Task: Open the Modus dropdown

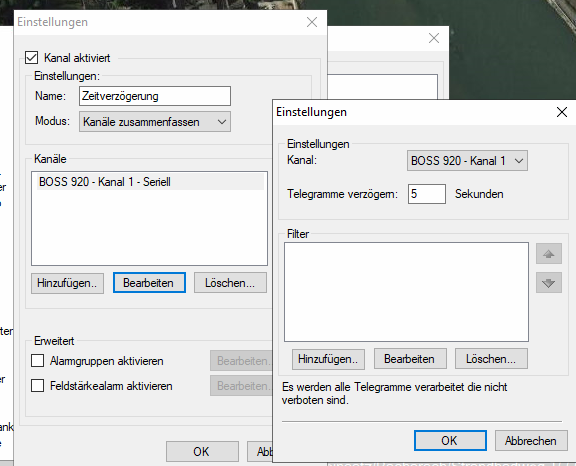Action: coord(155,122)
